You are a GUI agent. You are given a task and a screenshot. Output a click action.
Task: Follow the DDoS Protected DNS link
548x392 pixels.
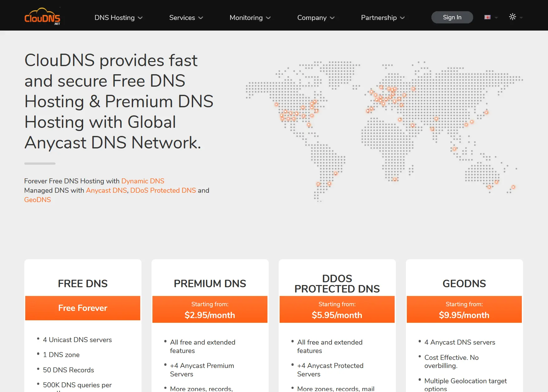coord(163,191)
